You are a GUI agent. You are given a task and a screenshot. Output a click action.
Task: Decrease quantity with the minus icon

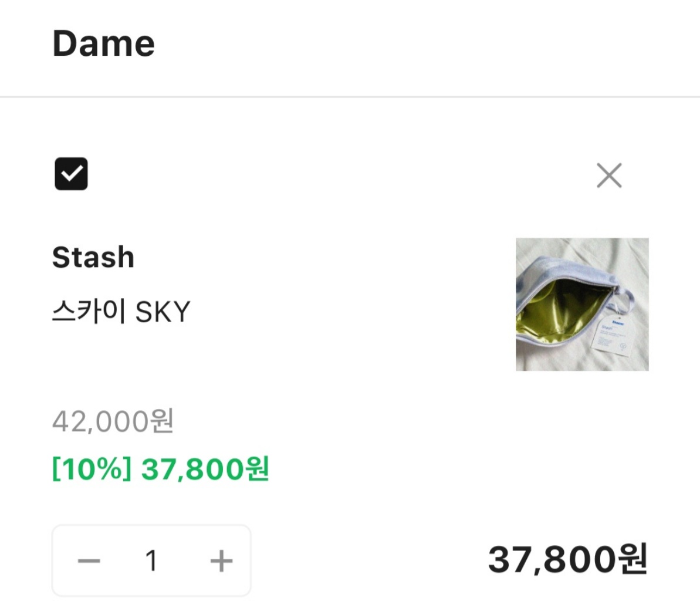89,561
